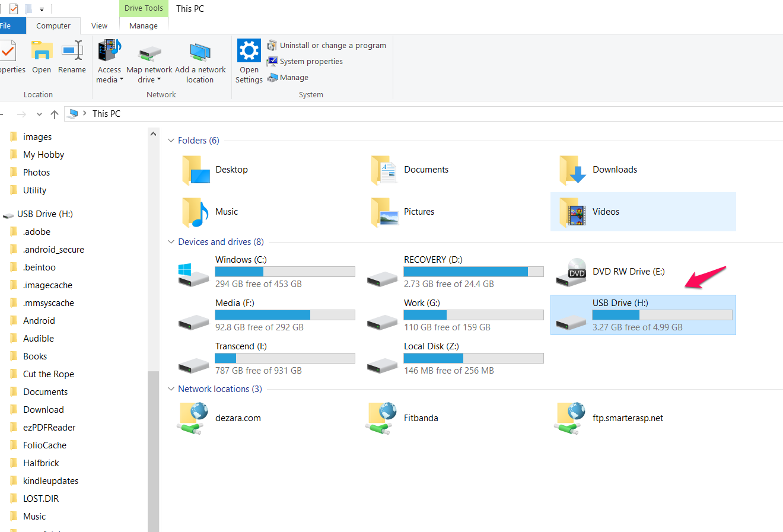Click the Forward navigation arrow
783x532 pixels.
point(22,114)
